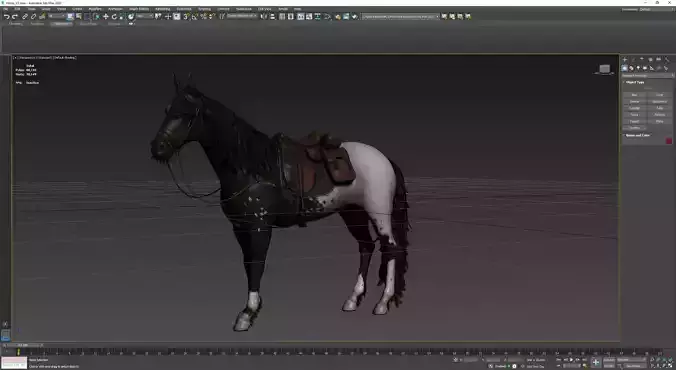Open the File menu

click(x=6, y=9)
